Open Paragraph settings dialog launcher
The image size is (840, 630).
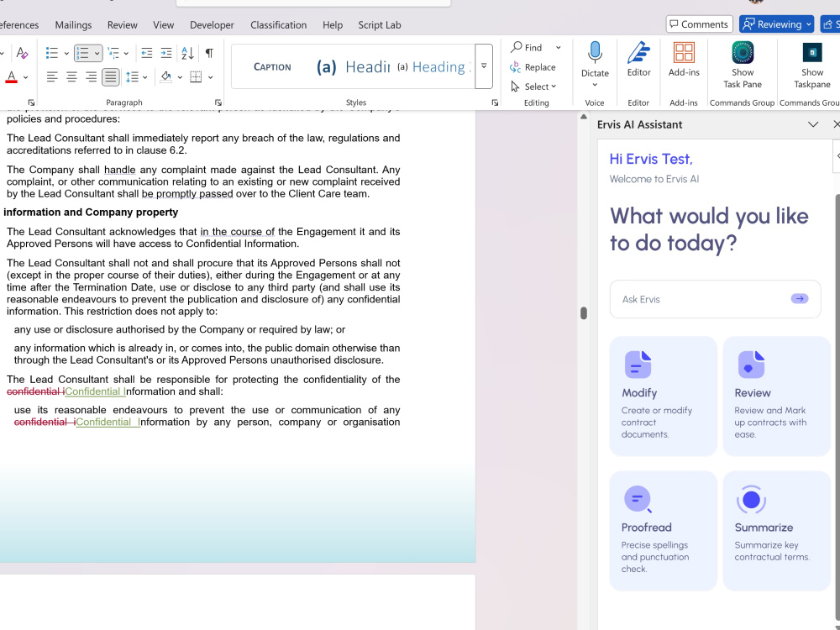[218, 102]
